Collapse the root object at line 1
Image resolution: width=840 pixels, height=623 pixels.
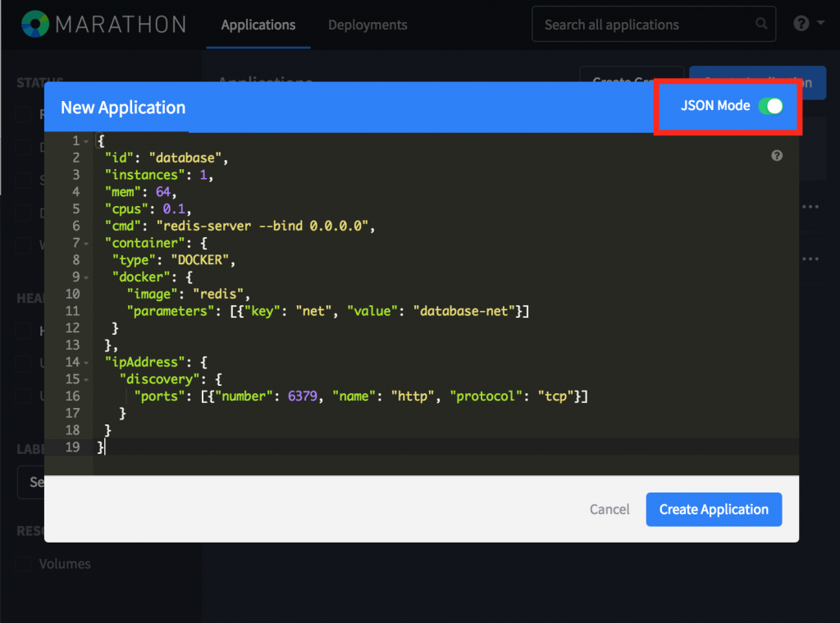point(86,141)
